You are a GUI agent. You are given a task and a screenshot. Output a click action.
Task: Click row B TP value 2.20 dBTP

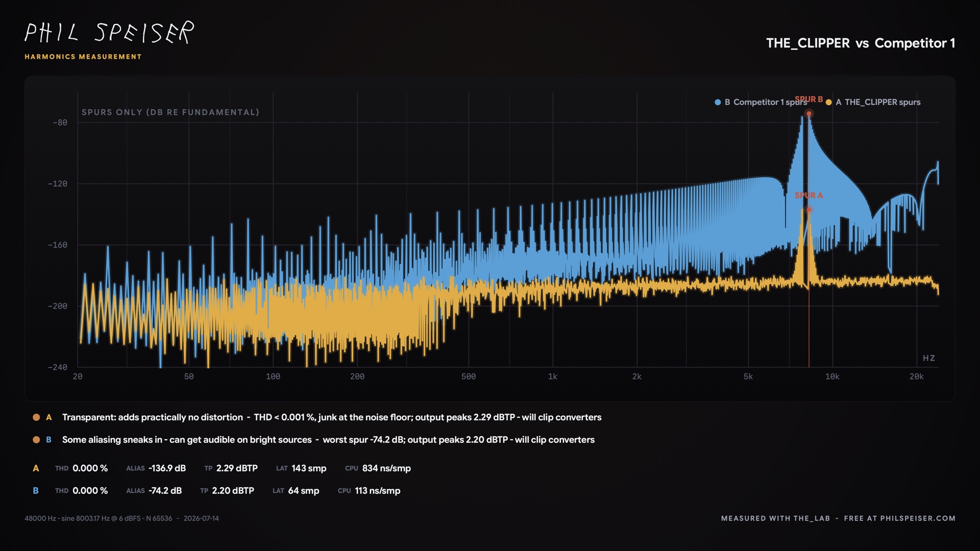pyautogui.click(x=233, y=491)
